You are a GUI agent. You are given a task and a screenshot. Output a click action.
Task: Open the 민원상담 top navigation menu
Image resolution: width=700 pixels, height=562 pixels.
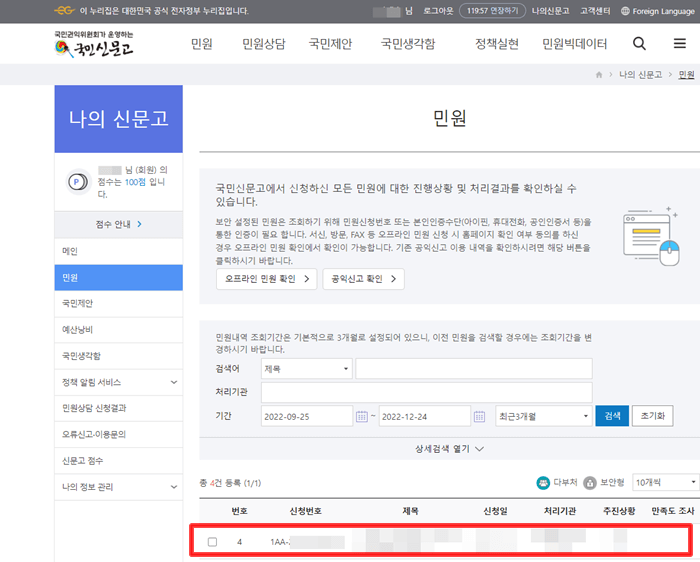(x=264, y=44)
